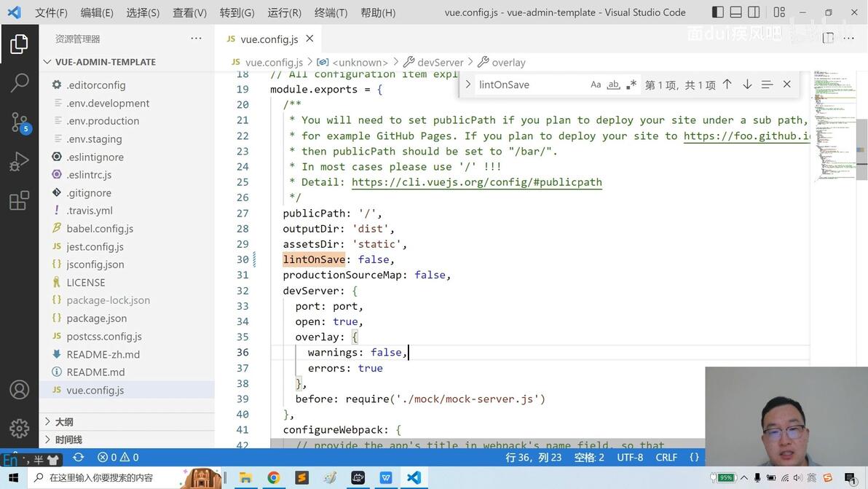
Task: Open Run and Debug view
Action: point(20,162)
